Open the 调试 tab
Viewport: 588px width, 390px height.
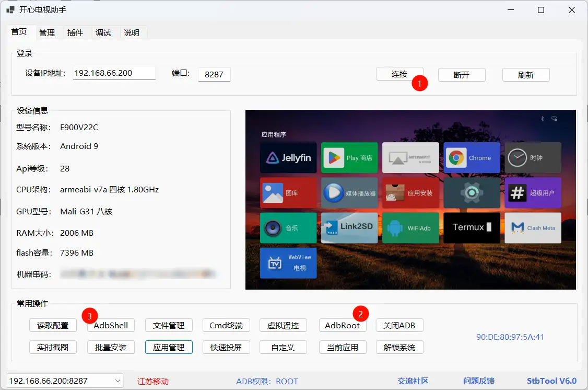coord(104,32)
